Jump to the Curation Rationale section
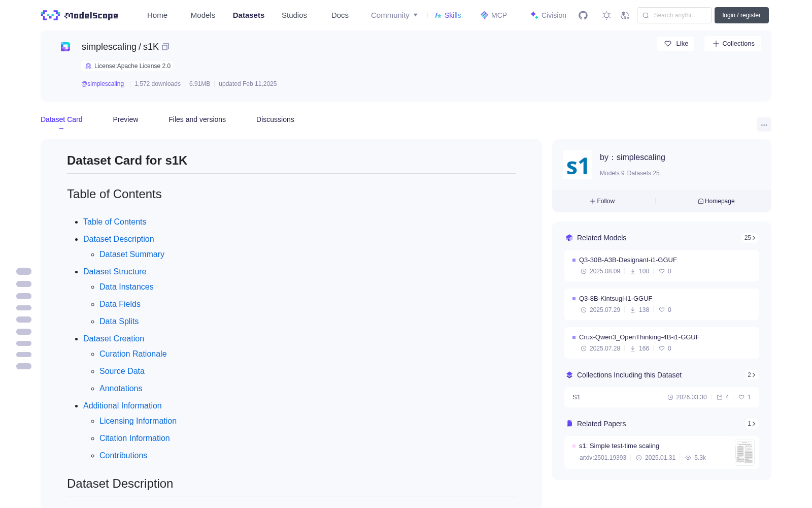Image resolution: width=812 pixels, height=508 pixels. 133,354
